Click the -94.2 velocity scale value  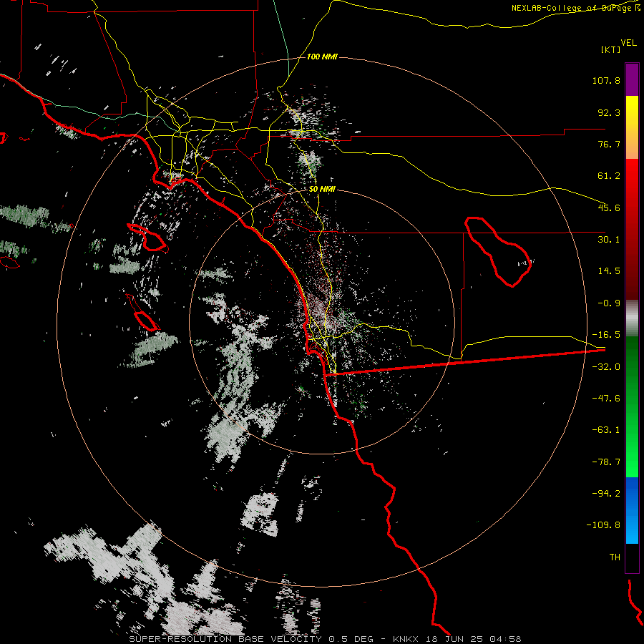pos(606,493)
